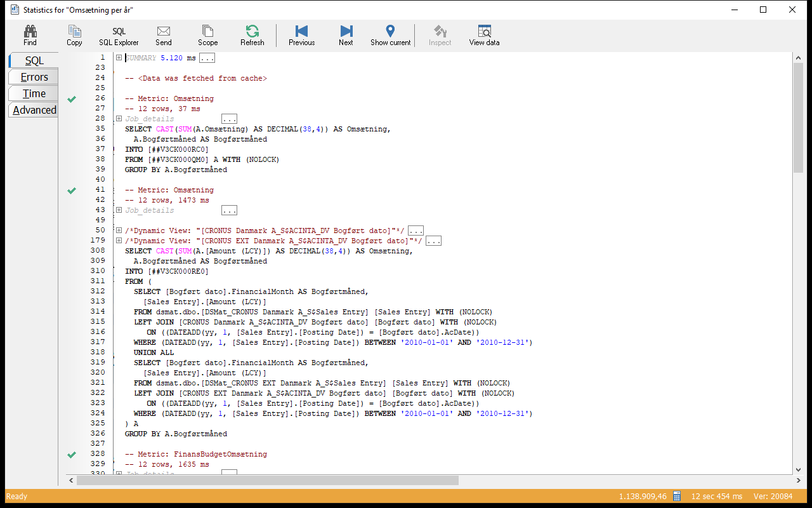Screen dimensions: 812x508
Task: Click the 'UNION ALL' line in SQL
Action: point(154,352)
